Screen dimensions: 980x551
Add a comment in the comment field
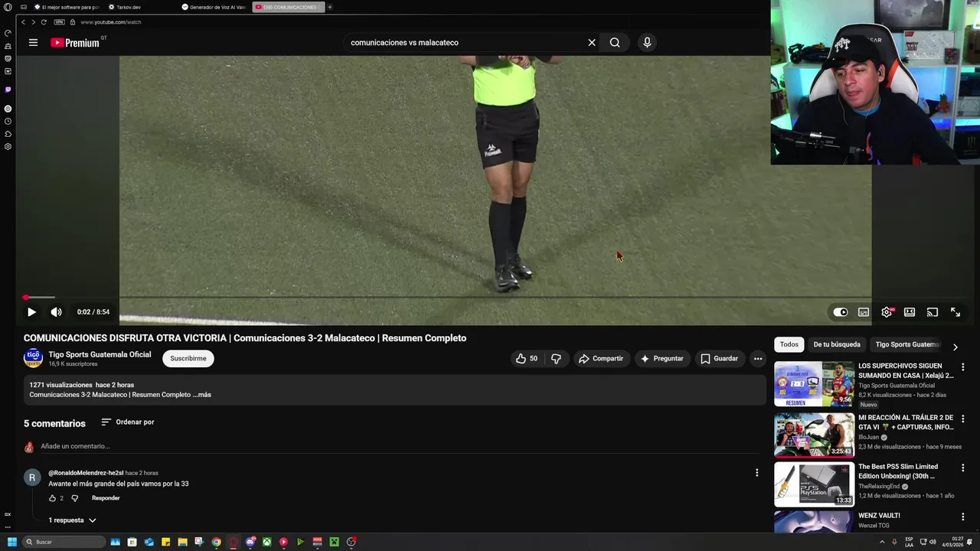(398, 446)
